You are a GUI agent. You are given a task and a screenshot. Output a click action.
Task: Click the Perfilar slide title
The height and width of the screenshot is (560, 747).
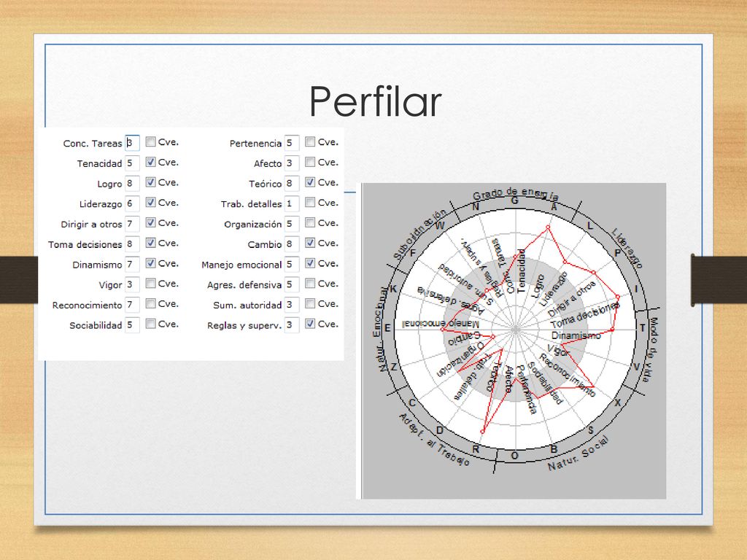pyautogui.click(x=375, y=101)
